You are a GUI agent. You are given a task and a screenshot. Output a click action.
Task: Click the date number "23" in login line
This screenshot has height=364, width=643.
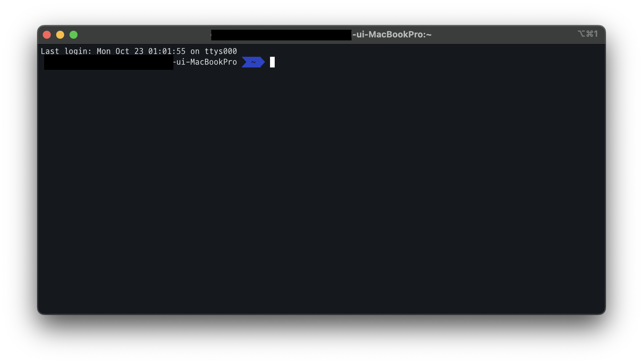(139, 51)
